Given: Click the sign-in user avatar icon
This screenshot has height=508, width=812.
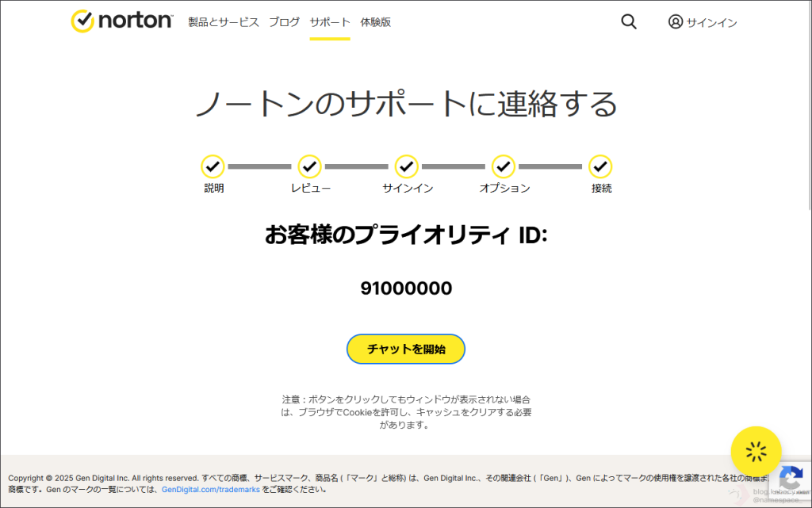Looking at the screenshot, I should tap(676, 22).
